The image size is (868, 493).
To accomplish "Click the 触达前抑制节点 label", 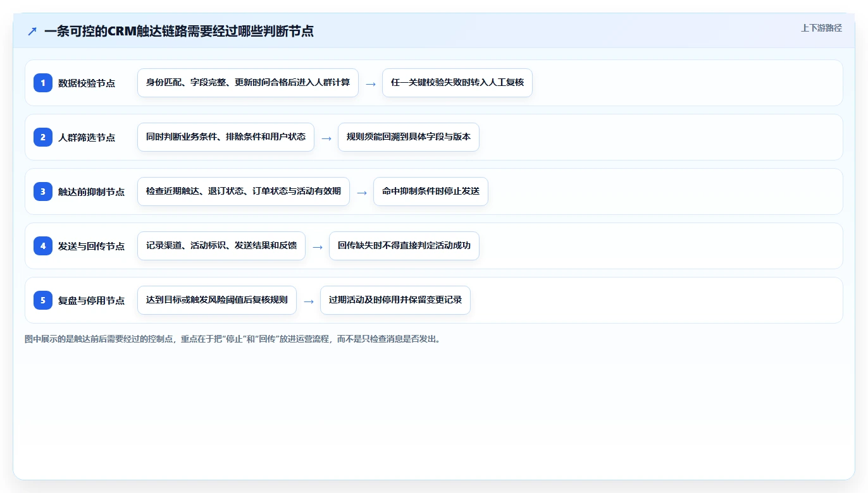I will (91, 192).
